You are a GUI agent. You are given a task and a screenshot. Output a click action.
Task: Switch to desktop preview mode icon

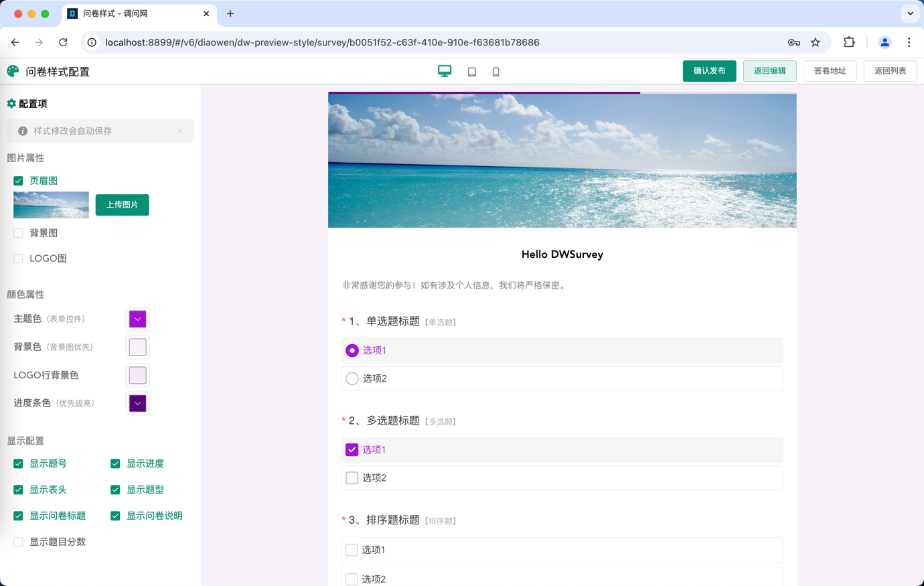(x=445, y=71)
